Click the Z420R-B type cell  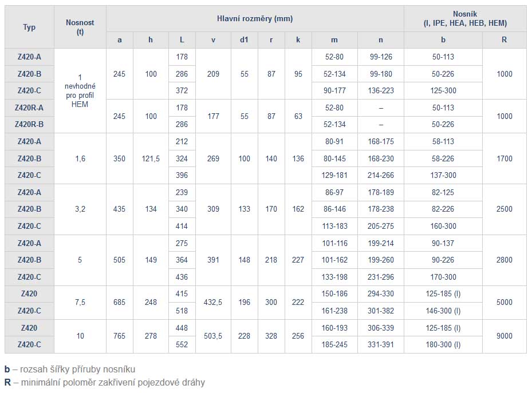pos(29,124)
